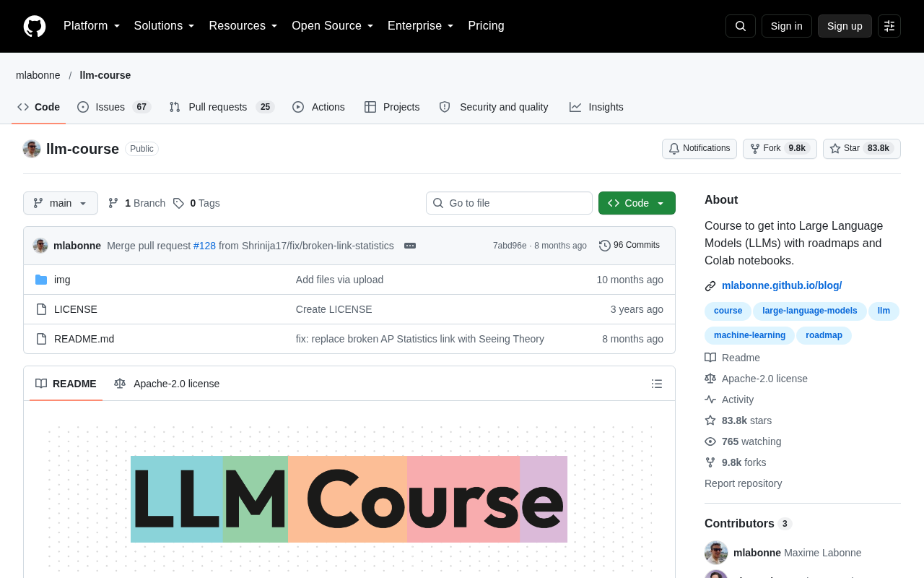
Task: Expand the commit message ellipsis icon
Action: click(x=410, y=246)
